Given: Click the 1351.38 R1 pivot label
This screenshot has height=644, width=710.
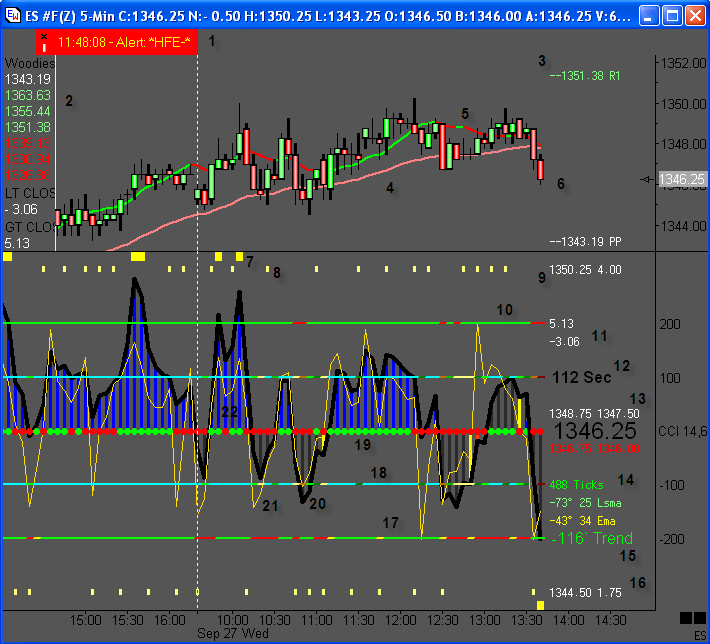Looking at the screenshot, I should click(x=586, y=75).
